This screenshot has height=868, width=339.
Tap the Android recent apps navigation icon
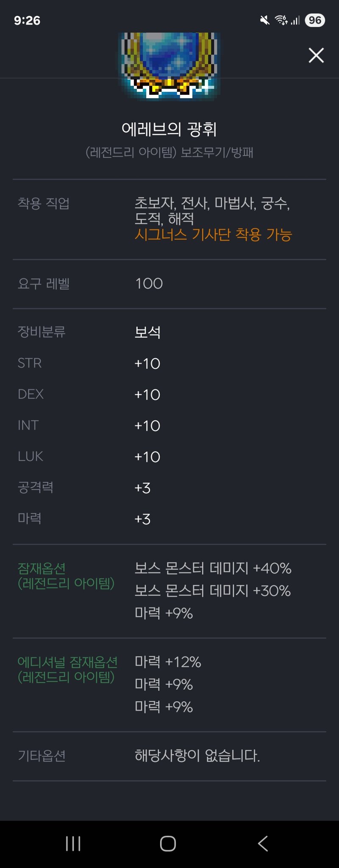[73, 843]
